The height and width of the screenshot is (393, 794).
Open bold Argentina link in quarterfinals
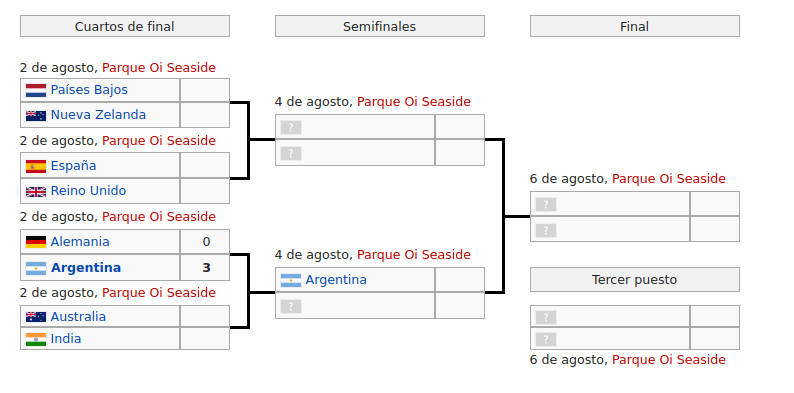[x=86, y=267]
